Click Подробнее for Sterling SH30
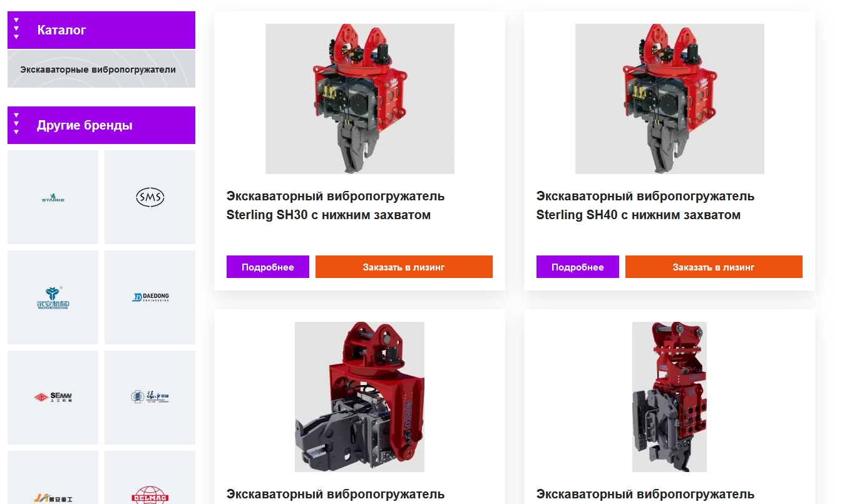The image size is (842, 504). click(x=268, y=267)
